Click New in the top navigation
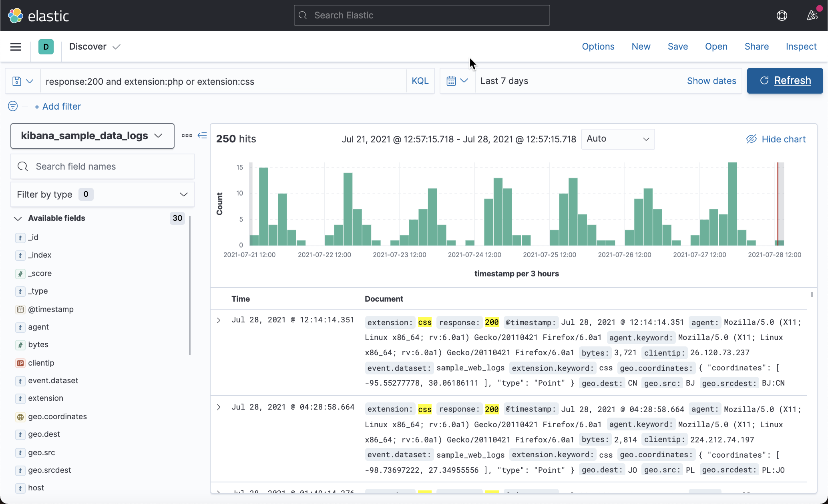Screen dimensions: 828x504 point(641,46)
